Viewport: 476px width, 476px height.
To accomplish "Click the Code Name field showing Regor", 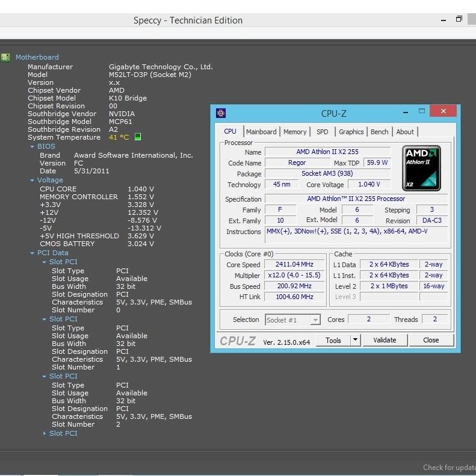I will pyautogui.click(x=297, y=162).
